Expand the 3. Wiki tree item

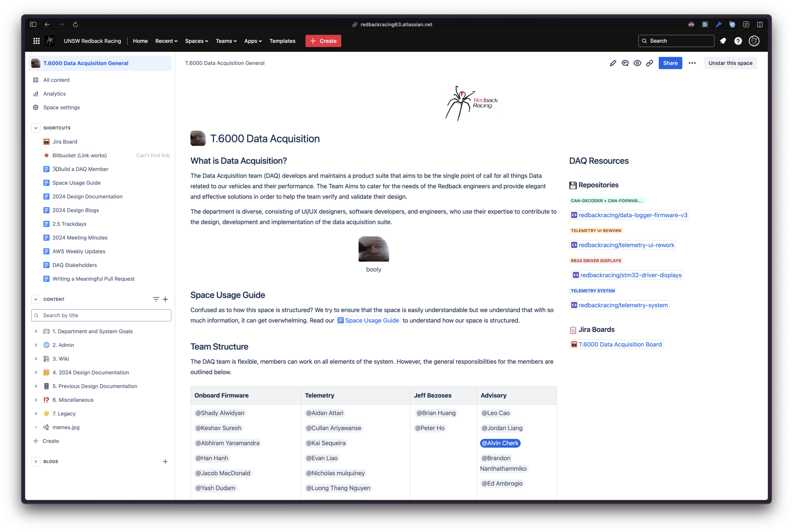(x=36, y=359)
